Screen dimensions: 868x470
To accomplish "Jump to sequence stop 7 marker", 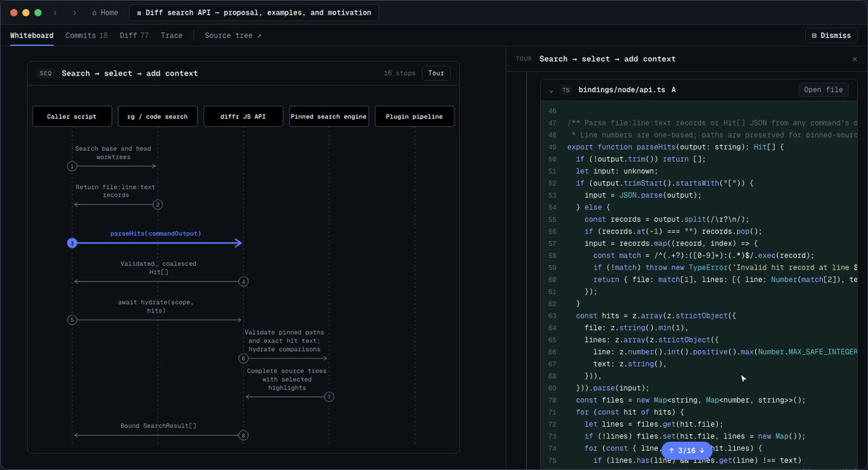I will tap(329, 397).
